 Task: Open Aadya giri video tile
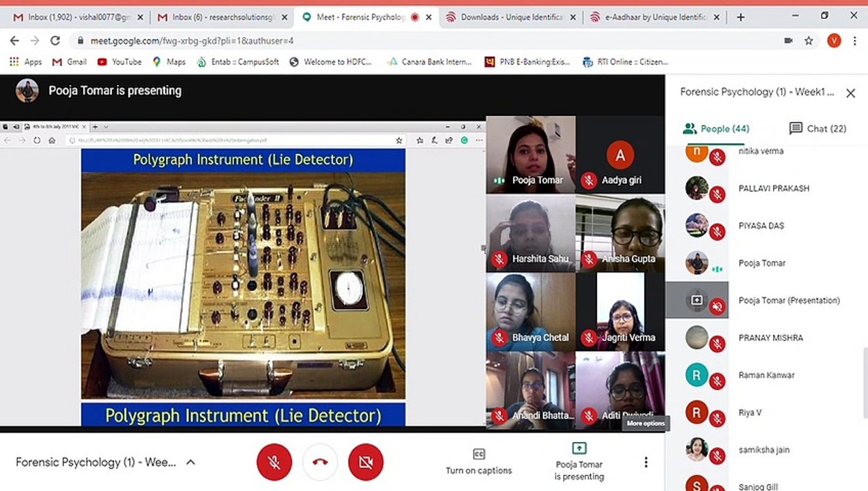coord(620,155)
